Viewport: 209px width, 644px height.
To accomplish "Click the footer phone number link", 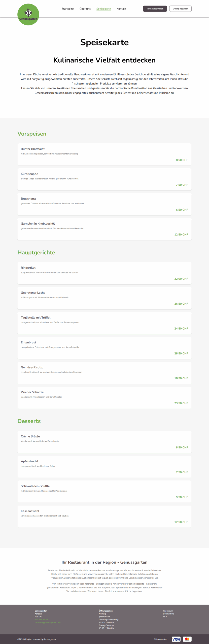I will click(x=41, y=620).
